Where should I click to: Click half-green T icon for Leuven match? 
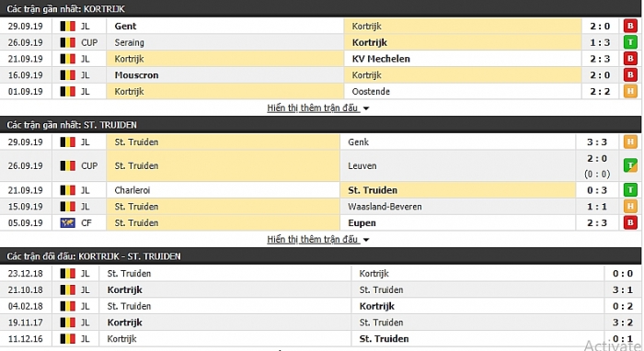coord(630,165)
